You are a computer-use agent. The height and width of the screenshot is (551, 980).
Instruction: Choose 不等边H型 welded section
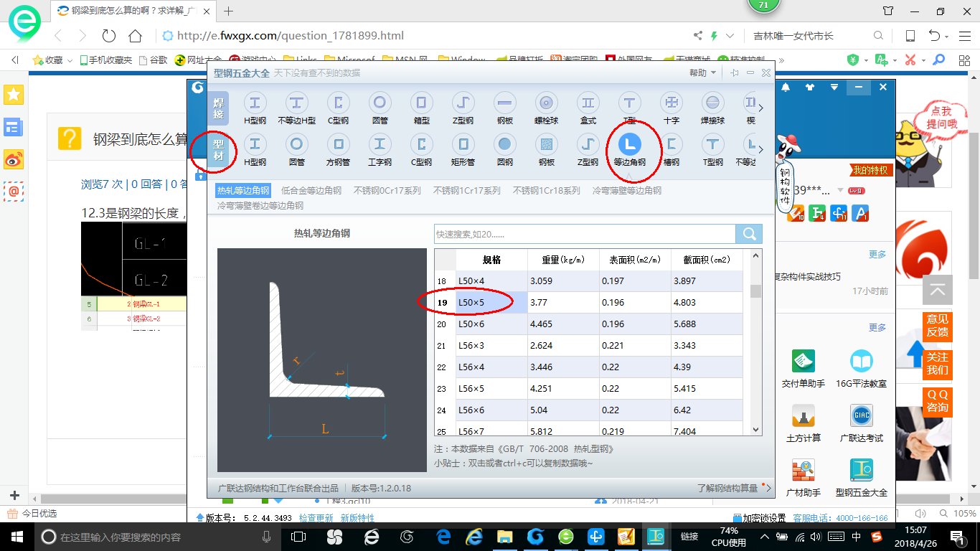[296, 103]
